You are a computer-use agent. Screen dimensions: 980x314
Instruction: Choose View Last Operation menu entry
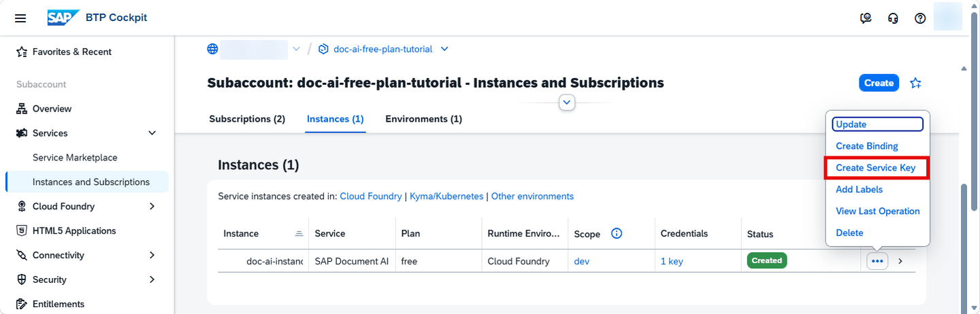(x=877, y=211)
